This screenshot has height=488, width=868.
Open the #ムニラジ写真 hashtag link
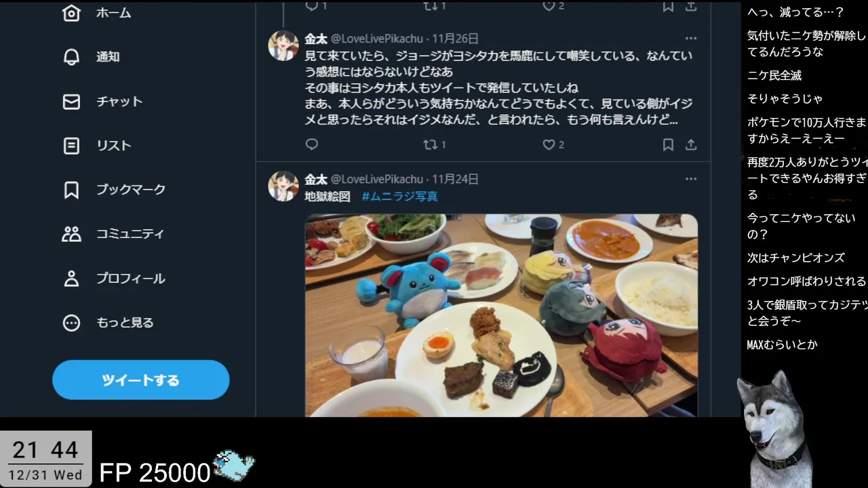[x=399, y=197]
